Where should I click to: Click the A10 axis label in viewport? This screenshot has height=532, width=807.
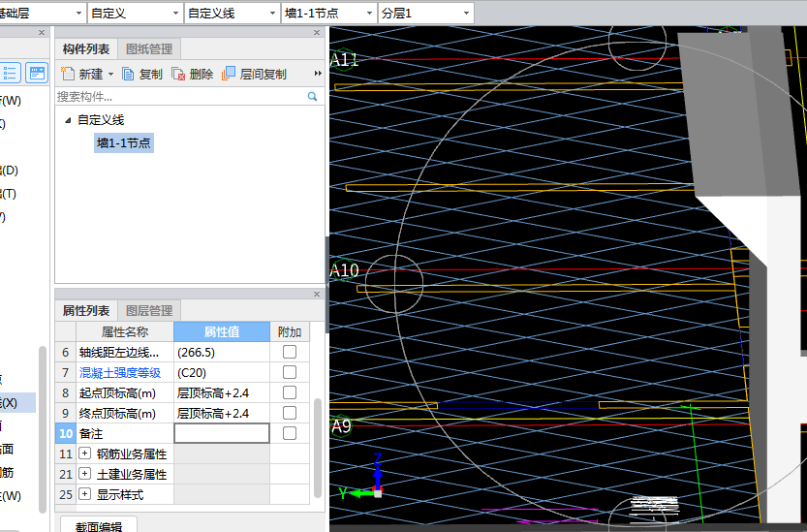[344, 269]
